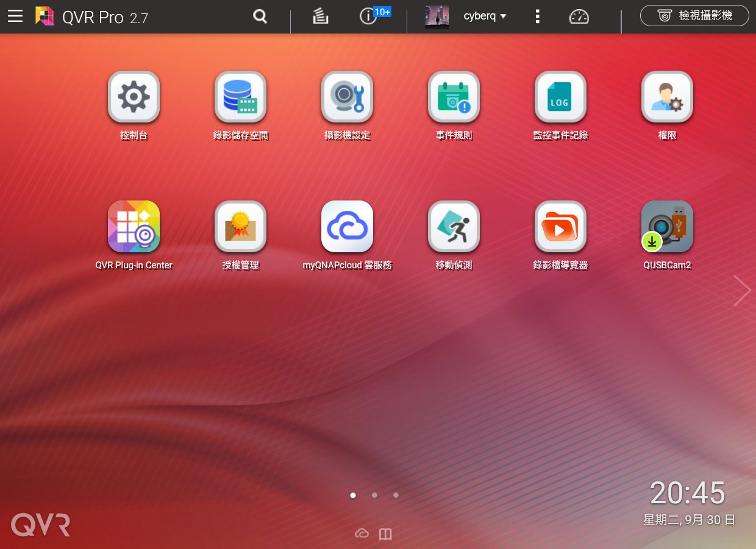Install the QUSBCam2 app
Image resolution: width=756 pixels, height=549 pixels.
click(667, 227)
